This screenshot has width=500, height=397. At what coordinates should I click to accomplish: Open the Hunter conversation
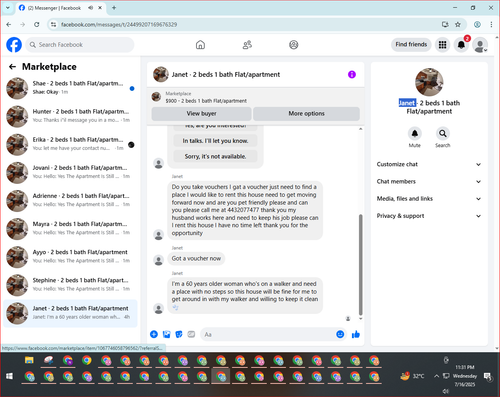[70, 116]
